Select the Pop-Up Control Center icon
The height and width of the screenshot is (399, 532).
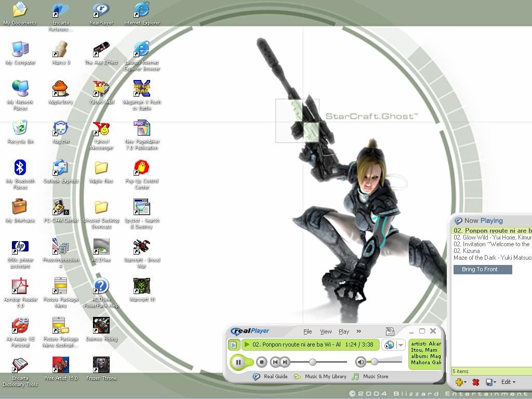point(142,175)
